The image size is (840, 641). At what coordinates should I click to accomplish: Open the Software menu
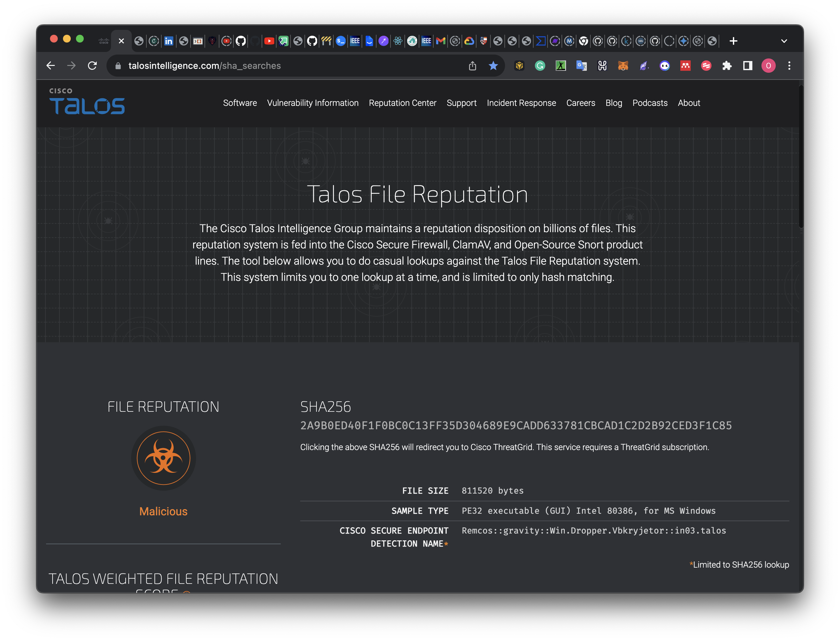240,103
